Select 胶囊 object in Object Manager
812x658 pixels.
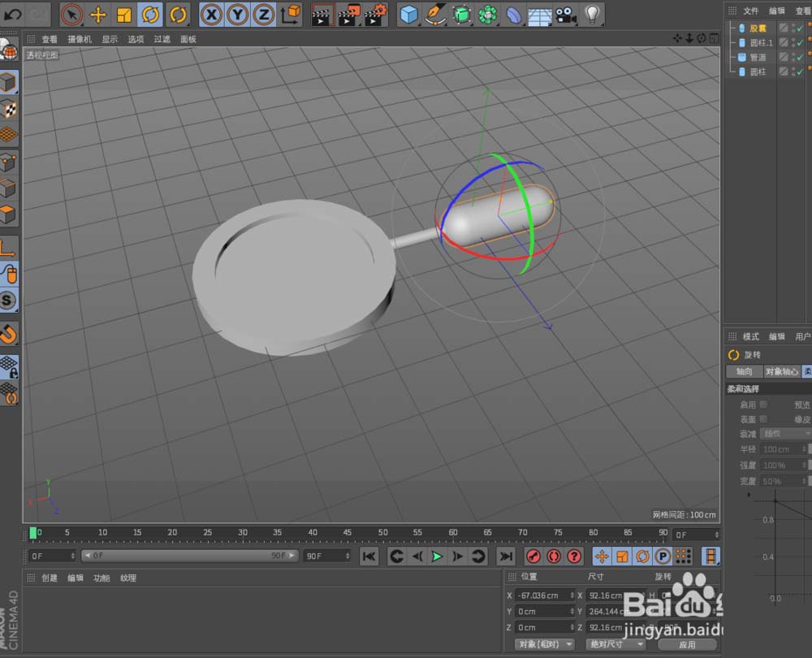click(758, 28)
